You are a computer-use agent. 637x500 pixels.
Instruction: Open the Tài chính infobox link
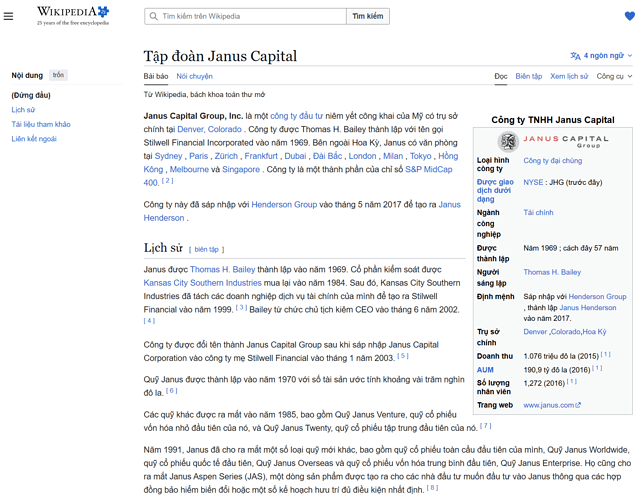tap(538, 213)
